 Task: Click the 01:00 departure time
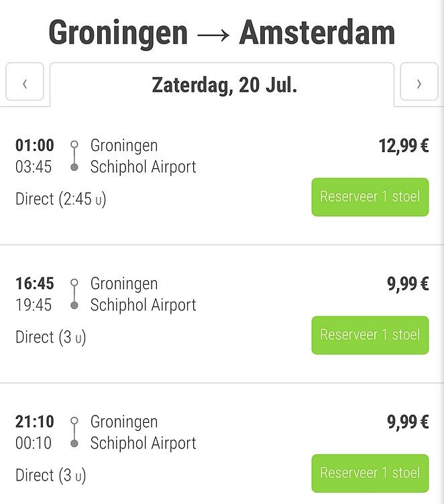click(34, 145)
